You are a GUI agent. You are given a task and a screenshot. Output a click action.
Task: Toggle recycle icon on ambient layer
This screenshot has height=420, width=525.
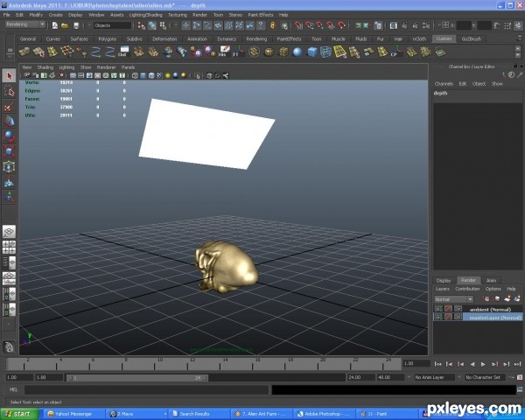coord(448,309)
